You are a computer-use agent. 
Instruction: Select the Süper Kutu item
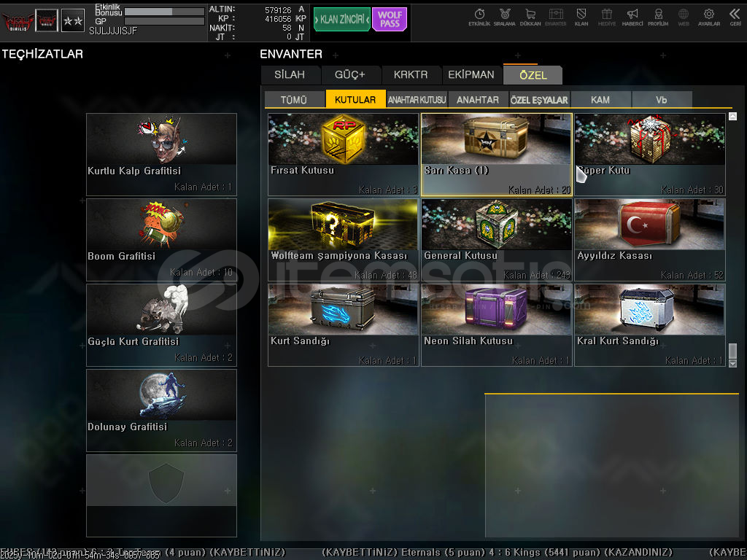(650, 155)
